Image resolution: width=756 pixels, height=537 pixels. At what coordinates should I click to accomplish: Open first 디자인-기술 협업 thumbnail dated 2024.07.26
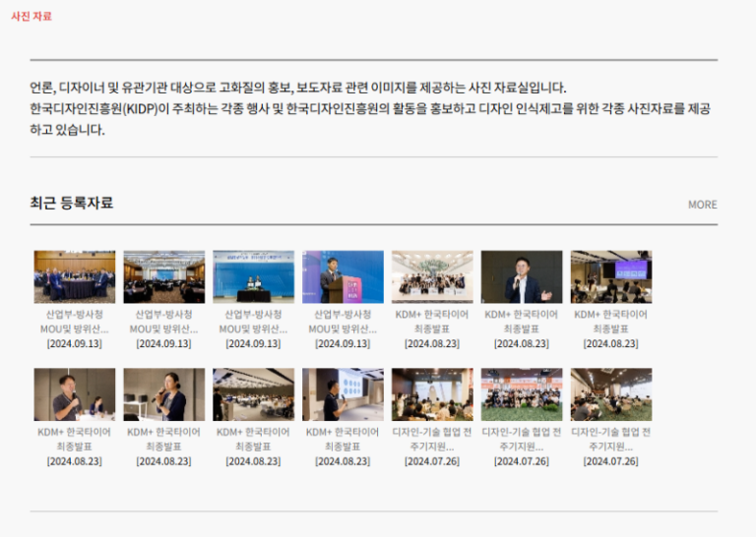[x=432, y=394]
